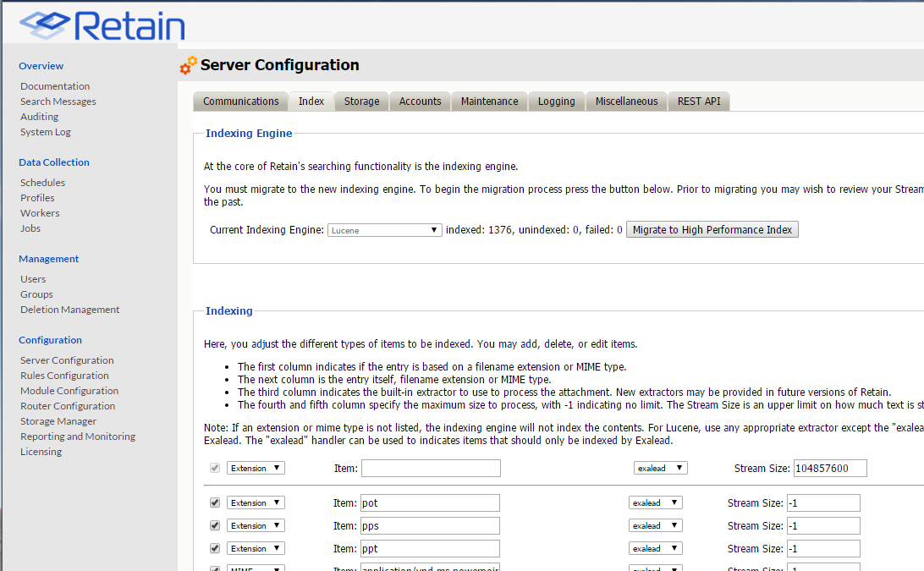Click the Stream Size field for the pps row

click(823, 525)
